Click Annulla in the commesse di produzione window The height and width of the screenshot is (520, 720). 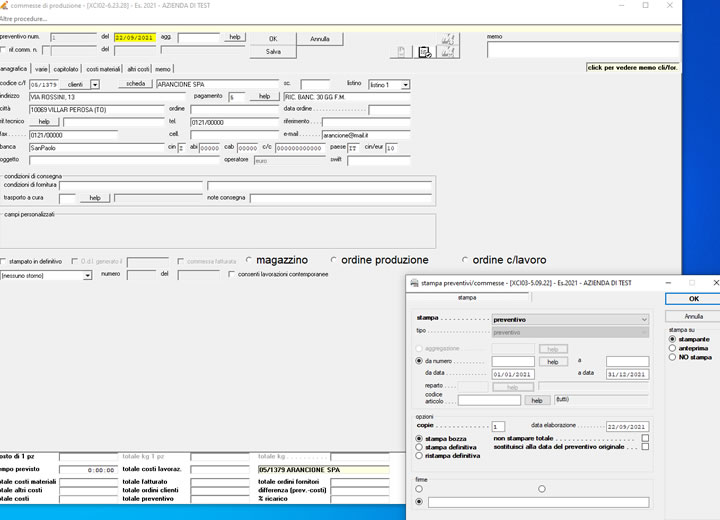pos(320,39)
